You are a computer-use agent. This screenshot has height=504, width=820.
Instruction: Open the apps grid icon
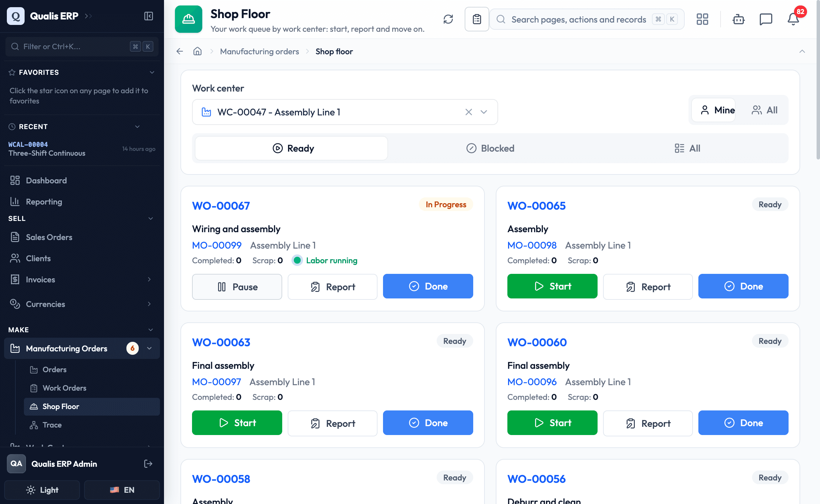coord(702,19)
